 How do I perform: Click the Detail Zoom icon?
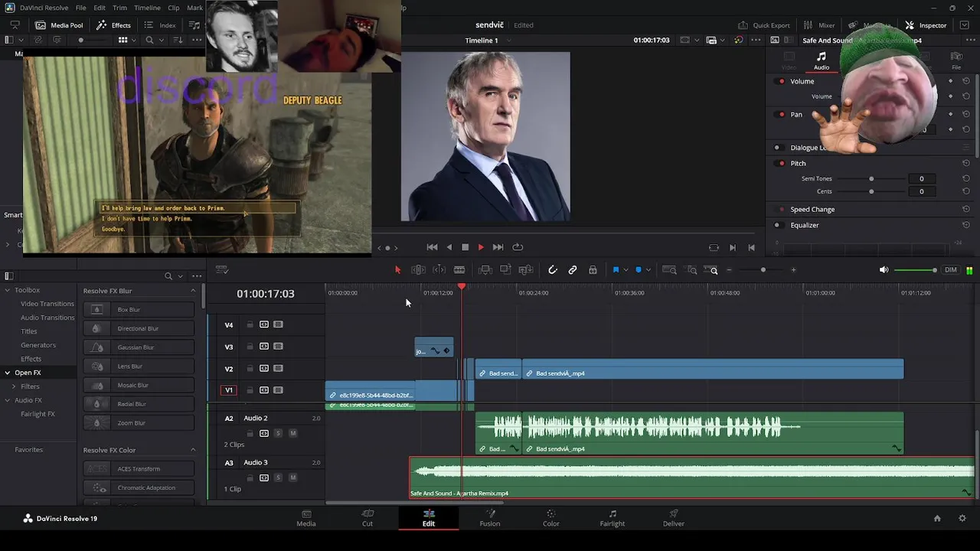tap(692, 270)
